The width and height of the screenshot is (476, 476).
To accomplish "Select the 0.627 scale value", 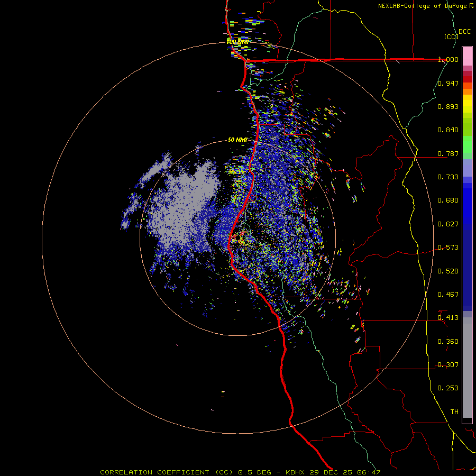I will pyautogui.click(x=448, y=224).
